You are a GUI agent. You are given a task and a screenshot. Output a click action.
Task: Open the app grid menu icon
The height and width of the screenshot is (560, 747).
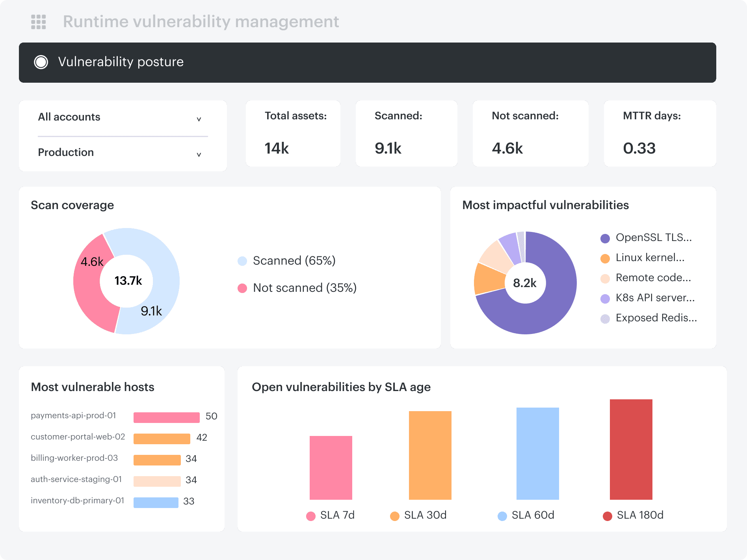coord(38,22)
